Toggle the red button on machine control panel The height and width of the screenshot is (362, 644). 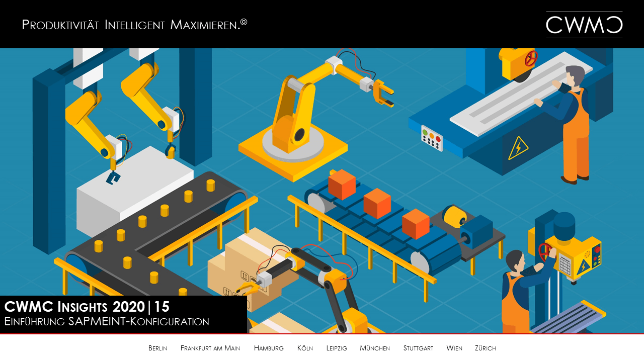pos(438,140)
